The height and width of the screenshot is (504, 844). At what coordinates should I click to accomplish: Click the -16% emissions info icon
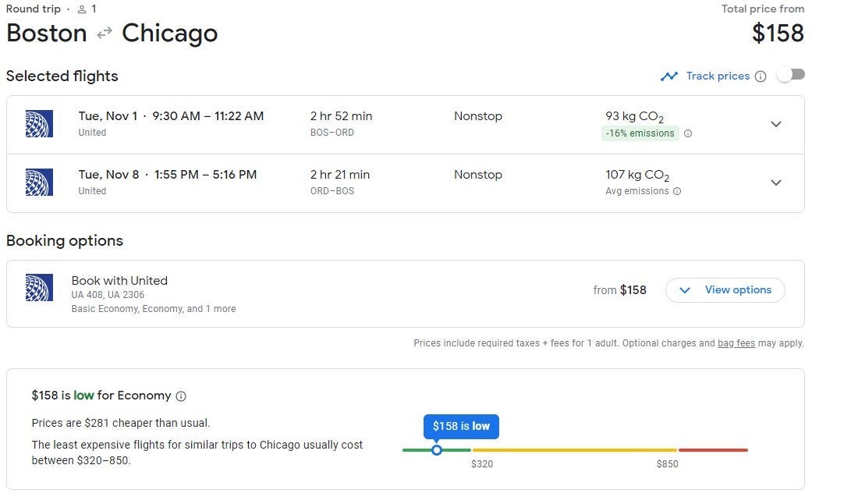pyautogui.click(x=688, y=133)
